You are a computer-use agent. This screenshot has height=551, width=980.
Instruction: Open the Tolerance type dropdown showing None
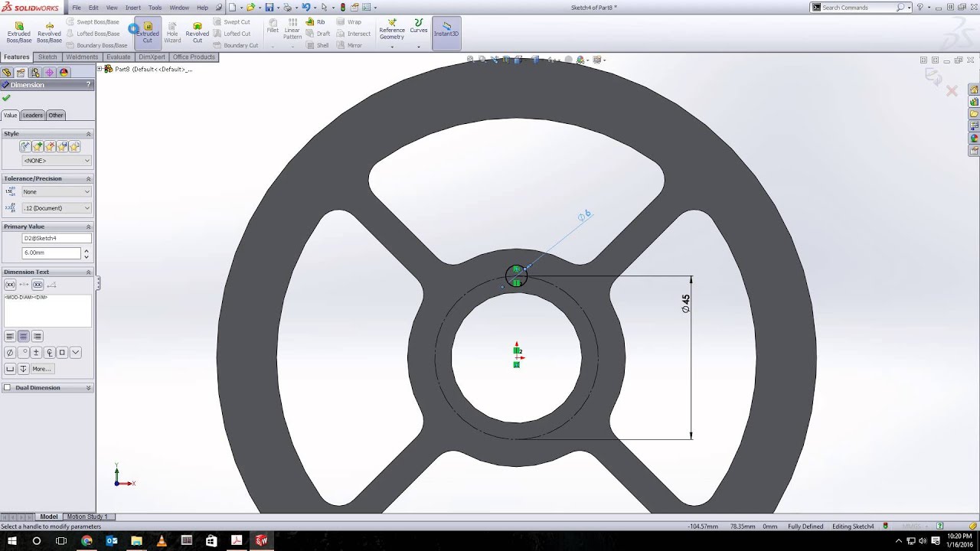click(57, 192)
